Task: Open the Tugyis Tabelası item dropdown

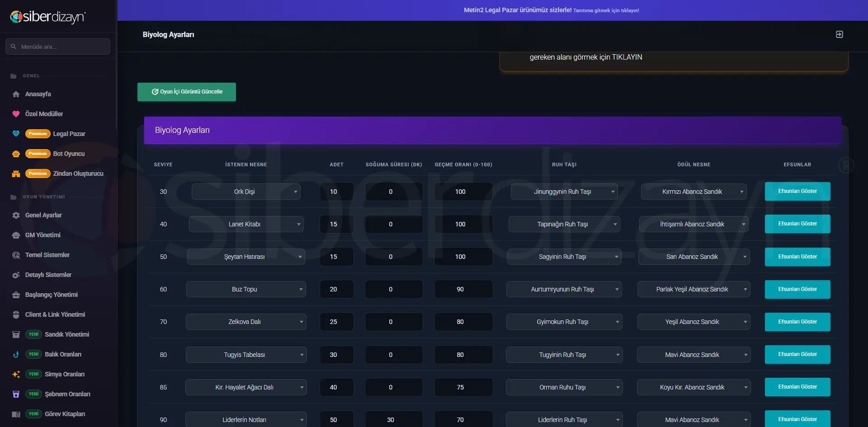Action: pyautogui.click(x=246, y=355)
